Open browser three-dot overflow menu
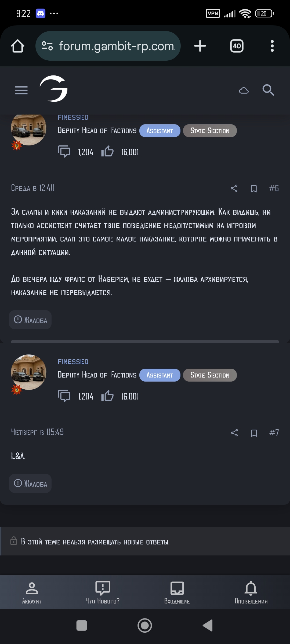Viewport: 290px width, 644px height. pyautogui.click(x=272, y=46)
